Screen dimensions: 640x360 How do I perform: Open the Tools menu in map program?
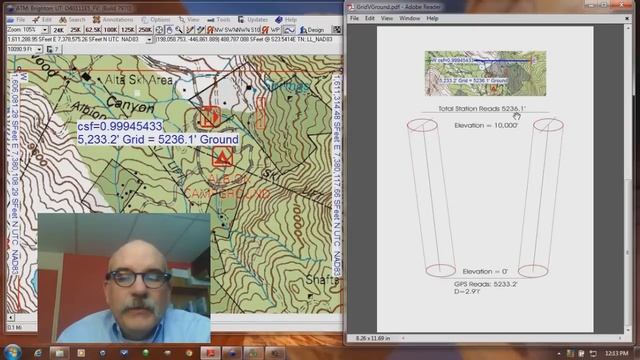(219, 20)
